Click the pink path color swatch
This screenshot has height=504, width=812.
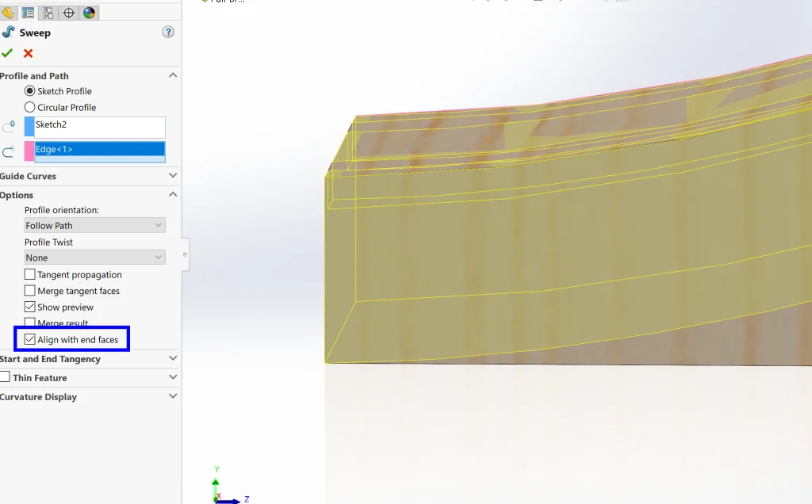pos(29,152)
